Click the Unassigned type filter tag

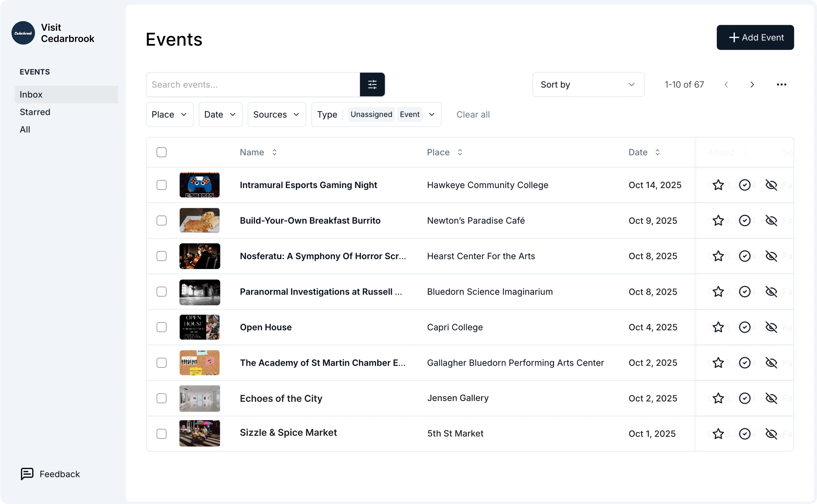click(x=371, y=114)
